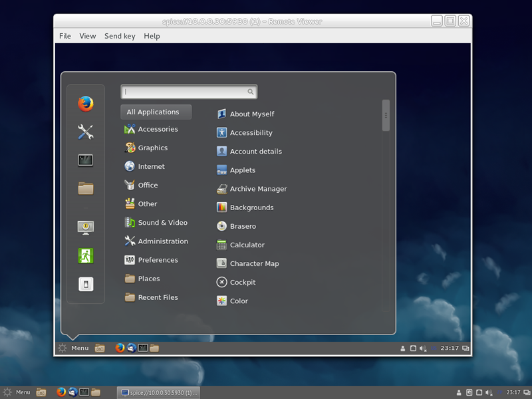Click Menu button in remote desktop panel
The width and height of the screenshot is (532, 399).
(x=74, y=348)
